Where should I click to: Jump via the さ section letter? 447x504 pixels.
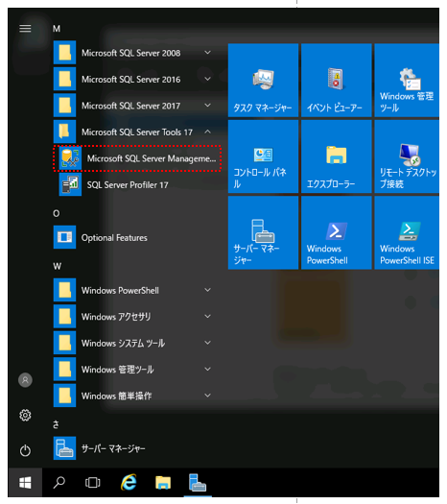[56, 424]
